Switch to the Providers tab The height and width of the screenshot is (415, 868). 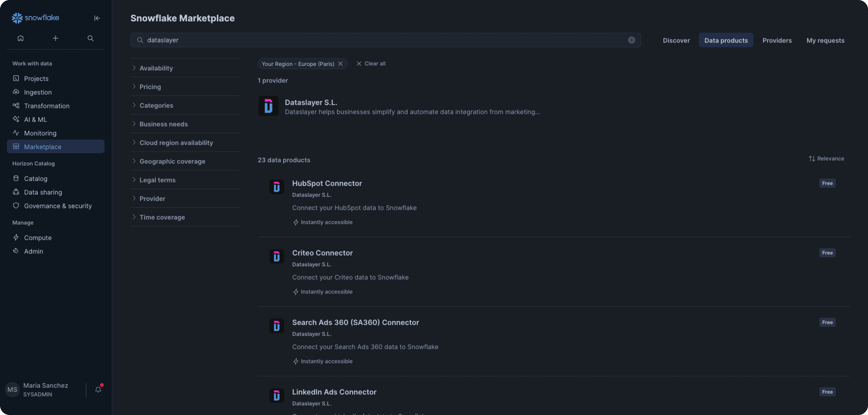click(777, 41)
